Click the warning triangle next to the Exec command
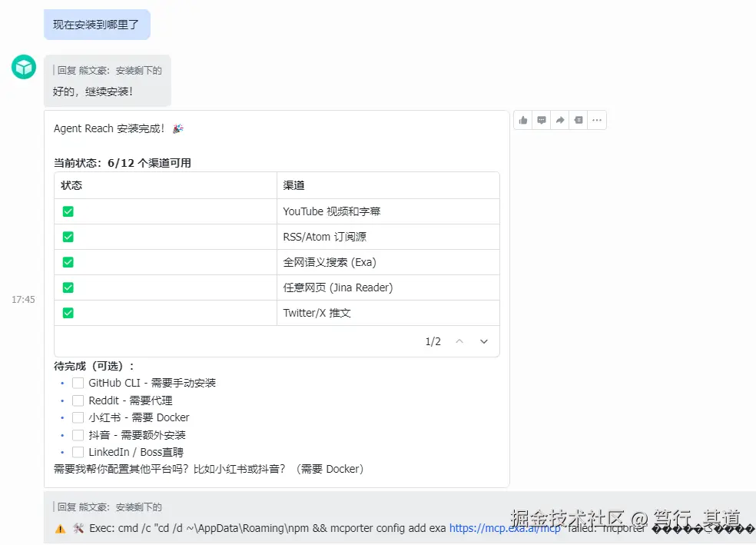Screen dimensions: 756x545 [x=60, y=528]
